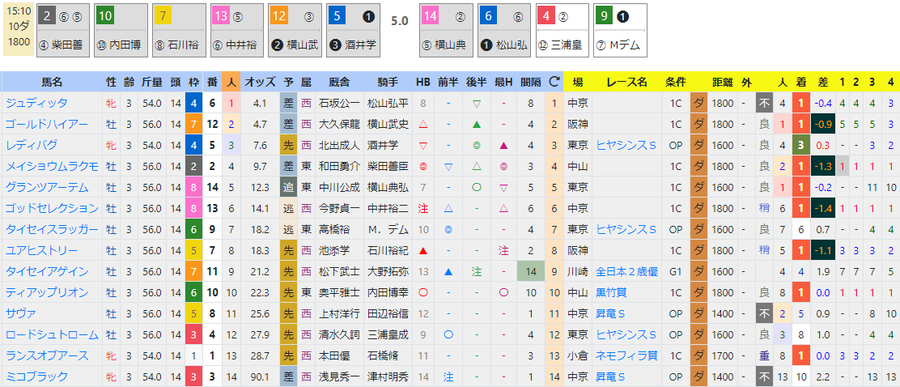Click the green interval cell showing 14
900x387 pixels.
[530, 272]
